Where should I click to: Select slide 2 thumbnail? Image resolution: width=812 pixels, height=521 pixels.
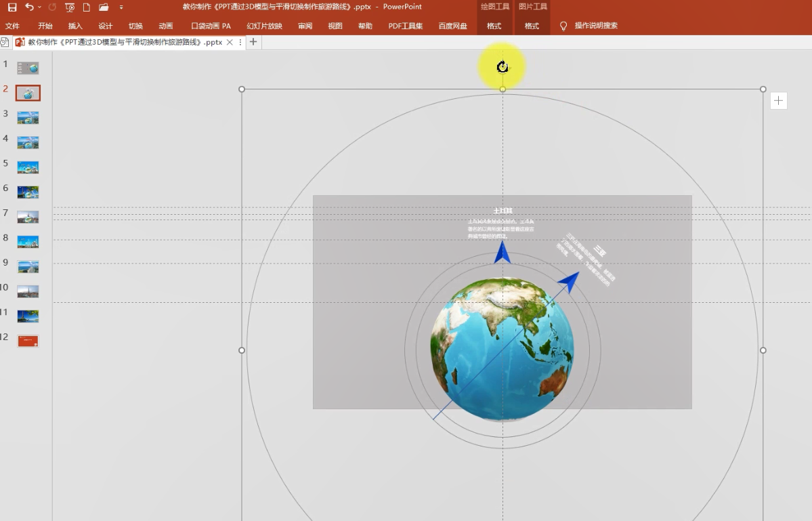click(x=28, y=93)
